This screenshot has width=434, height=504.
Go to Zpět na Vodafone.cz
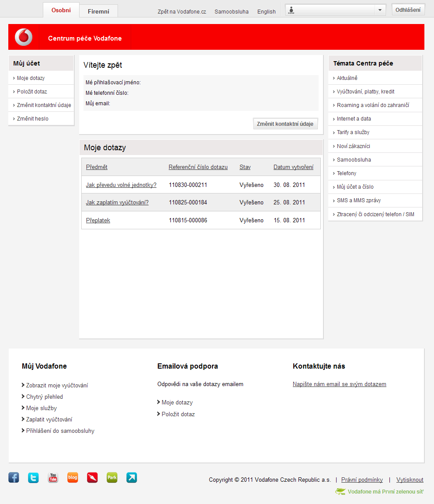pyautogui.click(x=182, y=11)
